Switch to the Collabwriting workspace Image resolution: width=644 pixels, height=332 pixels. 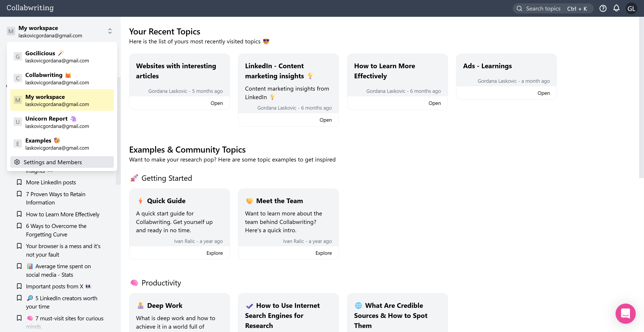pyautogui.click(x=62, y=78)
